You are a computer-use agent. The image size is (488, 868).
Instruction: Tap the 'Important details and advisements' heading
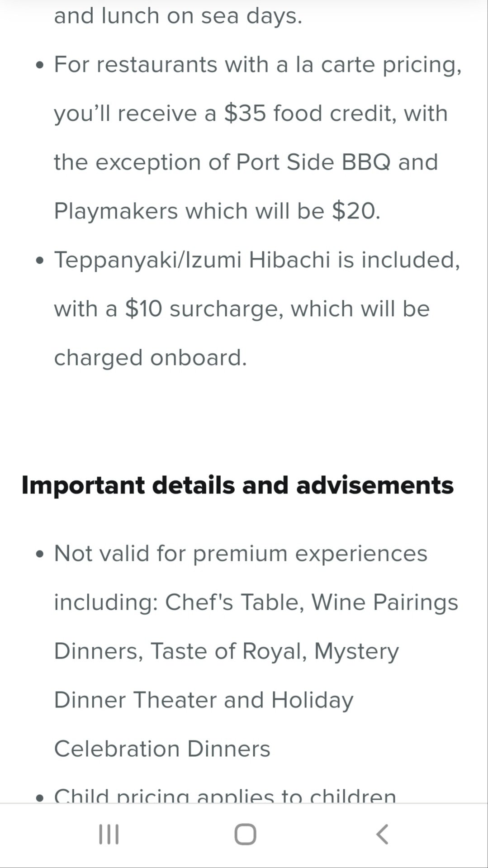click(238, 485)
